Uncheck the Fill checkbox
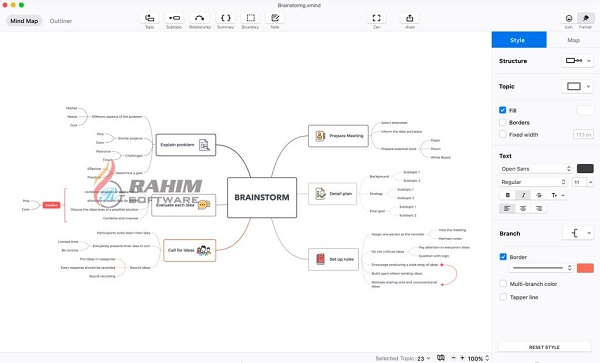Image resolution: width=600 pixels, height=363 pixels. coord(502,110)
